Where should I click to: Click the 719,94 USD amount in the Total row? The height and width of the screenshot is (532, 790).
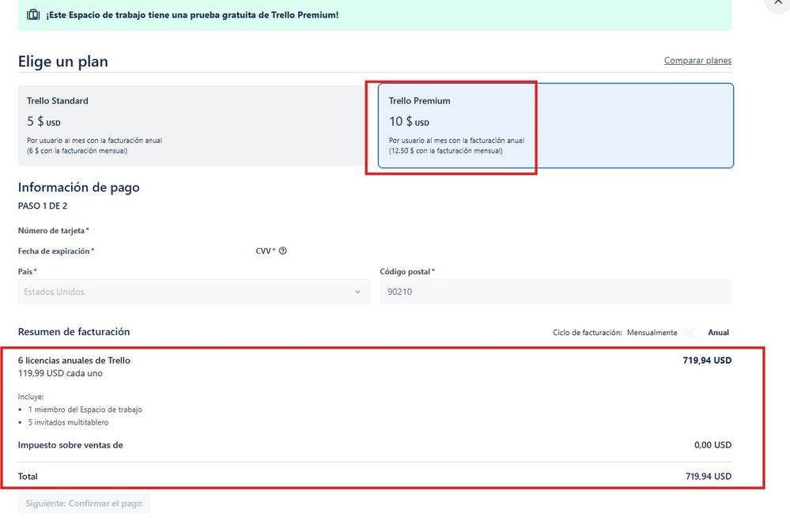tap(709, 476)
